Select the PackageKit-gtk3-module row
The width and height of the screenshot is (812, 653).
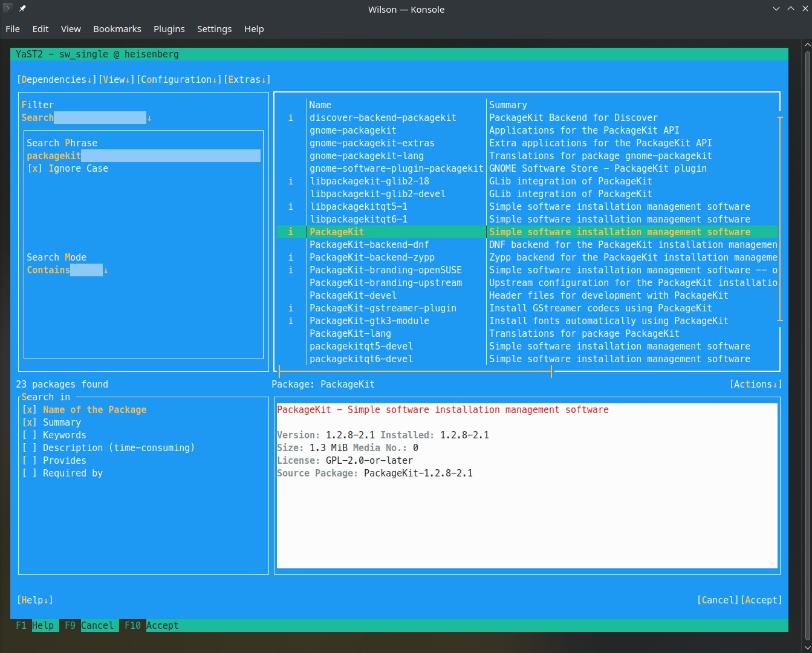(x=527, y=321)
